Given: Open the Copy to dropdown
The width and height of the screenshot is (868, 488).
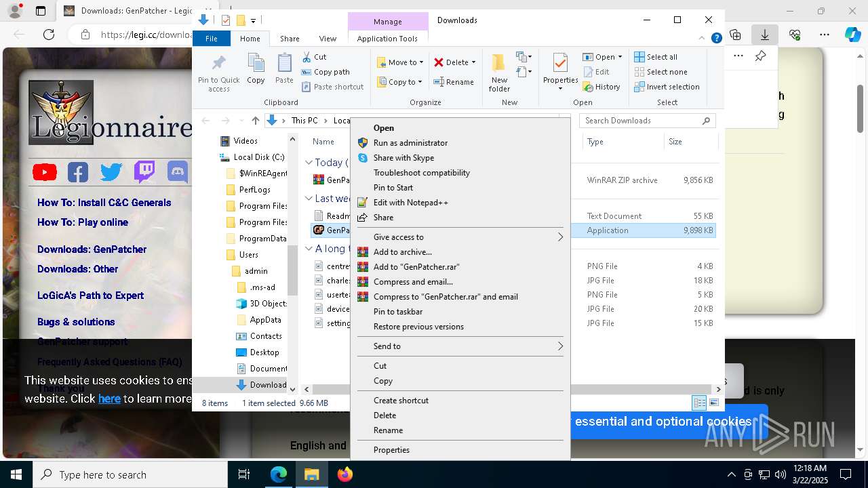Looking at the screenshot, I should click(x=400, y=82).
